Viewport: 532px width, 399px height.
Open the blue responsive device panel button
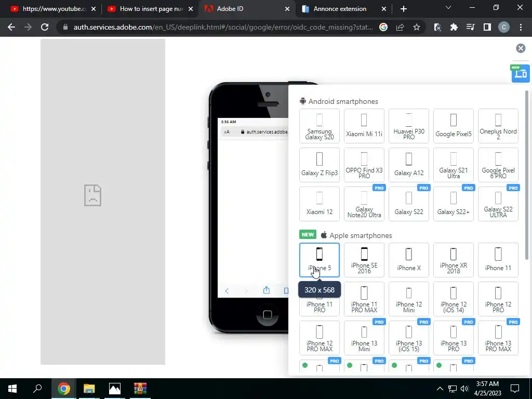click(x=521, y=73)
